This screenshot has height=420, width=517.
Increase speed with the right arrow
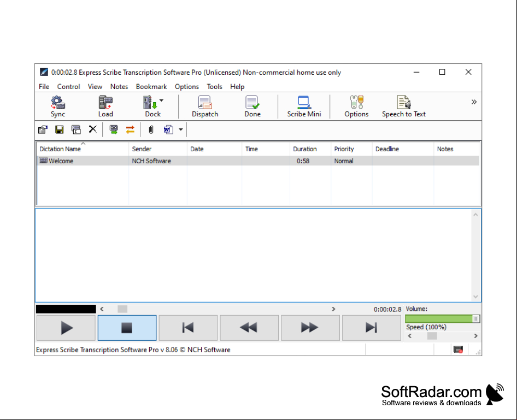click(475, 336)
